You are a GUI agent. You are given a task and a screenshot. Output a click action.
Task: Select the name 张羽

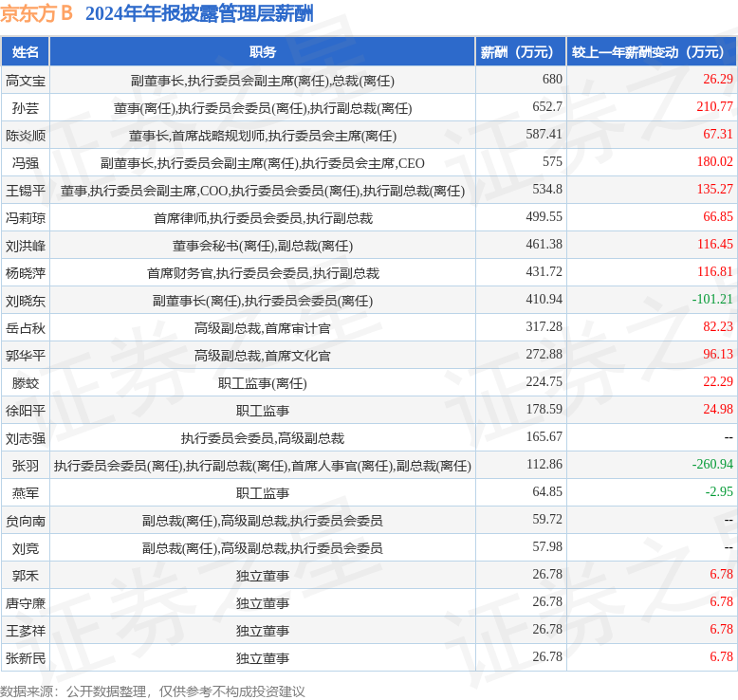pos(26,466)
